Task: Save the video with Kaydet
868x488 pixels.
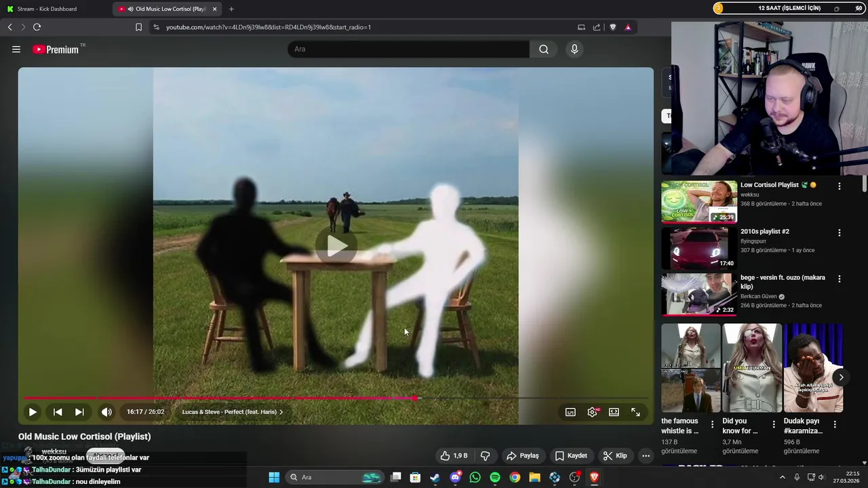Action: pyautogui.click(x=571, y=455)
